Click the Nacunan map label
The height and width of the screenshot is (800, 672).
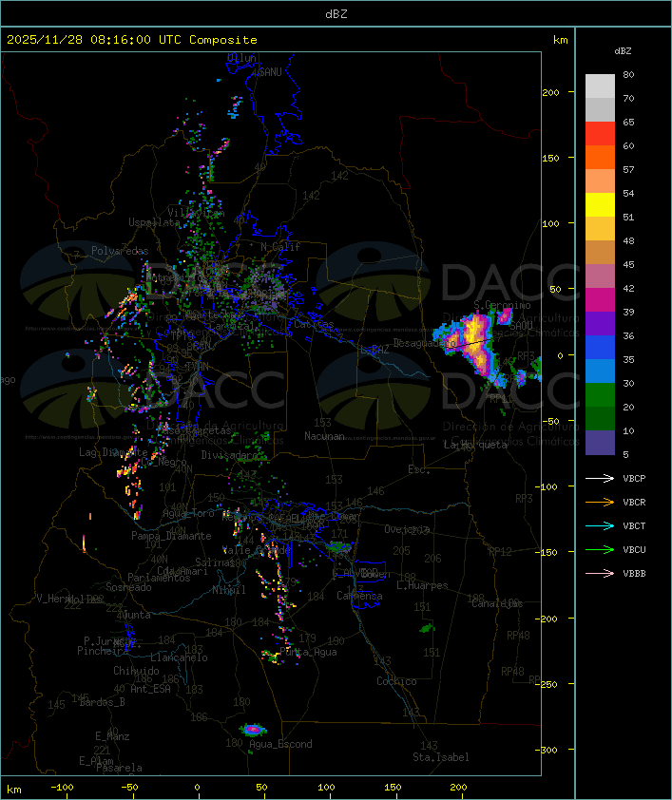tap(324, 436)
